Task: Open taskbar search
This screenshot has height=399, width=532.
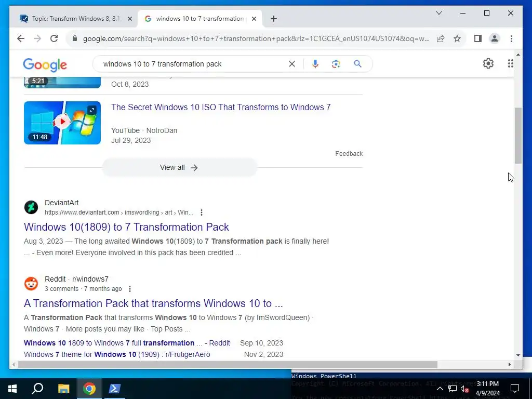Action: (x=37, y=389)
